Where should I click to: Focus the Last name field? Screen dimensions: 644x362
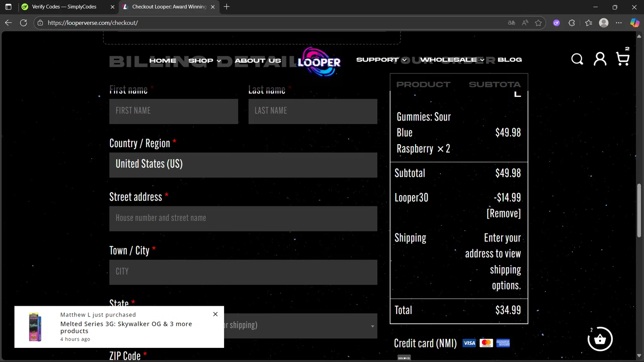(313, 111)
